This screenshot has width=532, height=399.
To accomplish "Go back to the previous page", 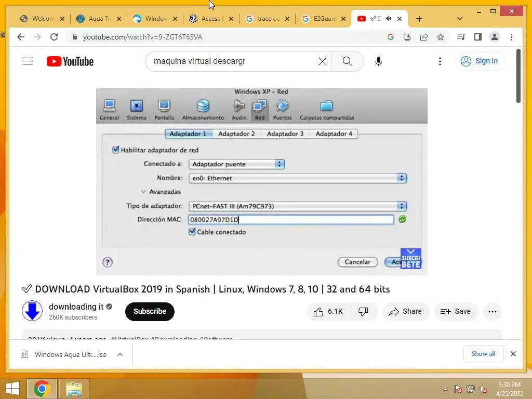I will (21, 37).
